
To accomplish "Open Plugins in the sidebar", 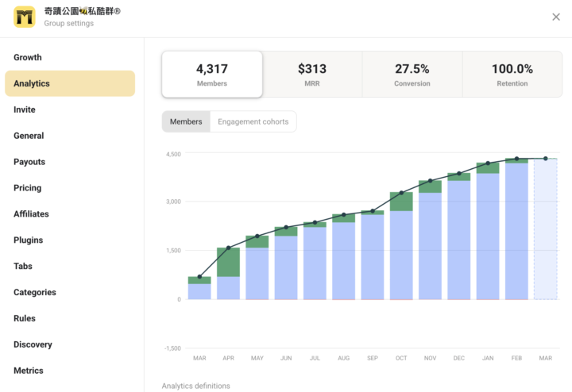I will 29,240.
